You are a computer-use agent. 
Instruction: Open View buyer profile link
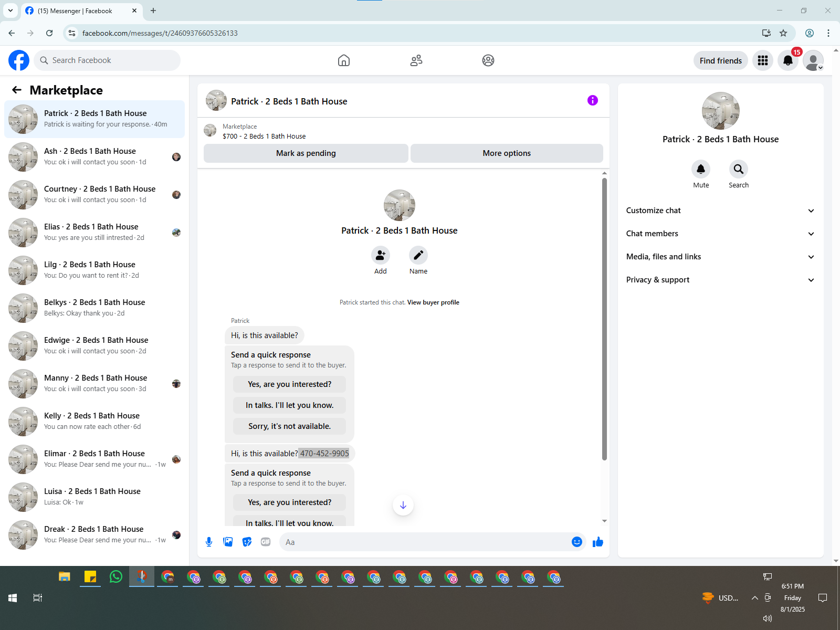click(433, 302)
